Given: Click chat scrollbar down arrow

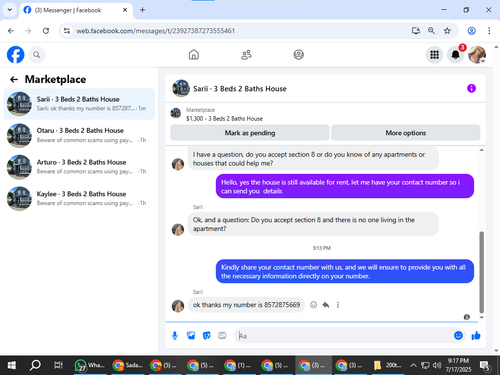Looking at the screenshot, I should 481,317.
